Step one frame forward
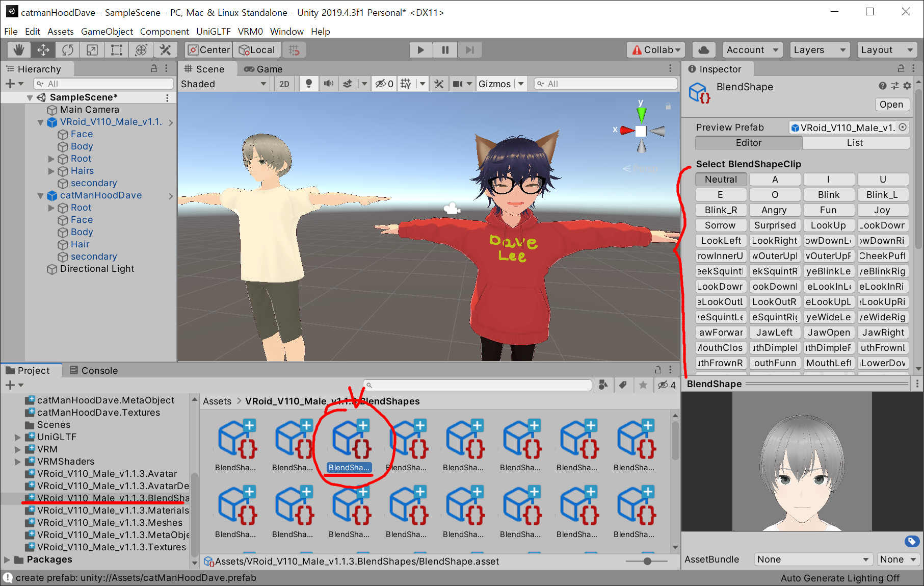The width and height of the screenshot is (924, 586). click(x=469, y=50)
